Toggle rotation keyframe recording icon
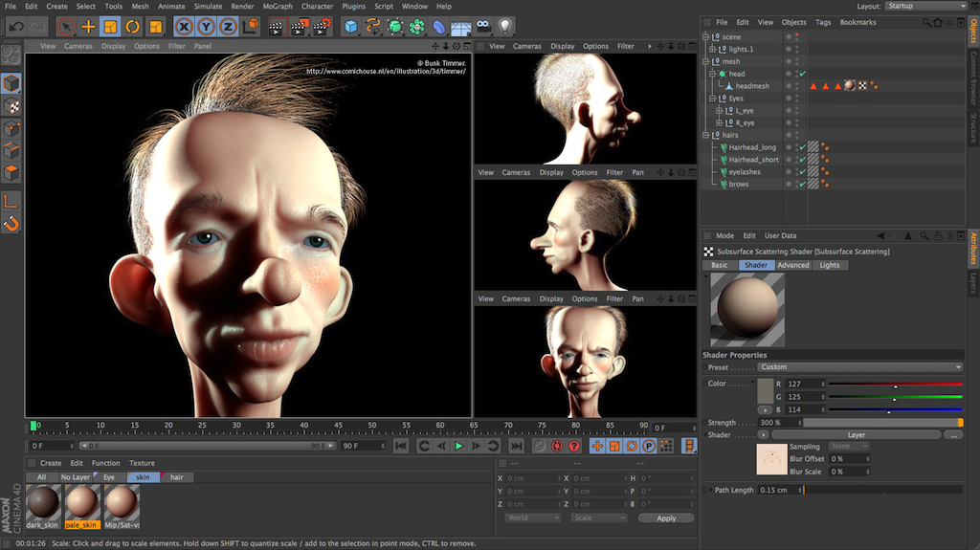 point(632,446)
